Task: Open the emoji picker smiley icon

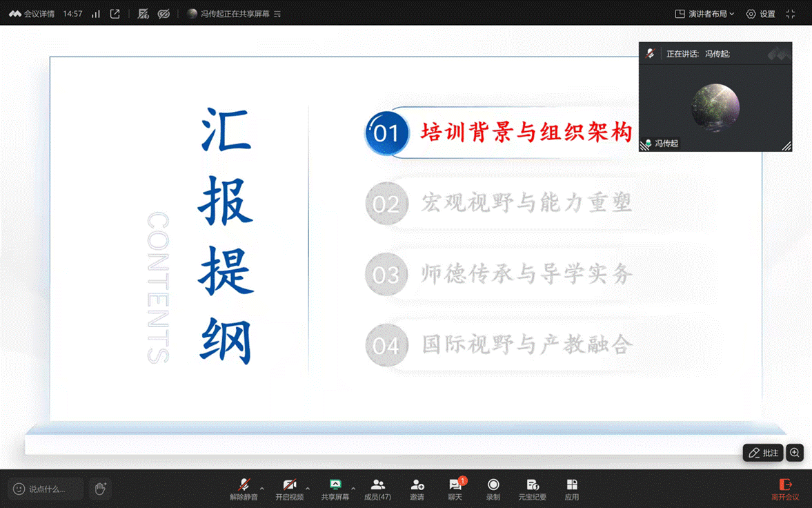Action: (x=19, y=489)
